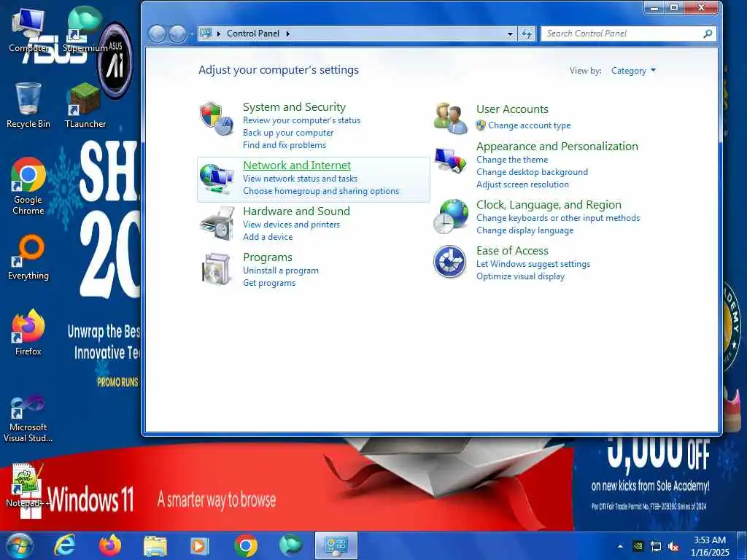
Task: Open the Windows Start orb
Action: click(20, 545)
